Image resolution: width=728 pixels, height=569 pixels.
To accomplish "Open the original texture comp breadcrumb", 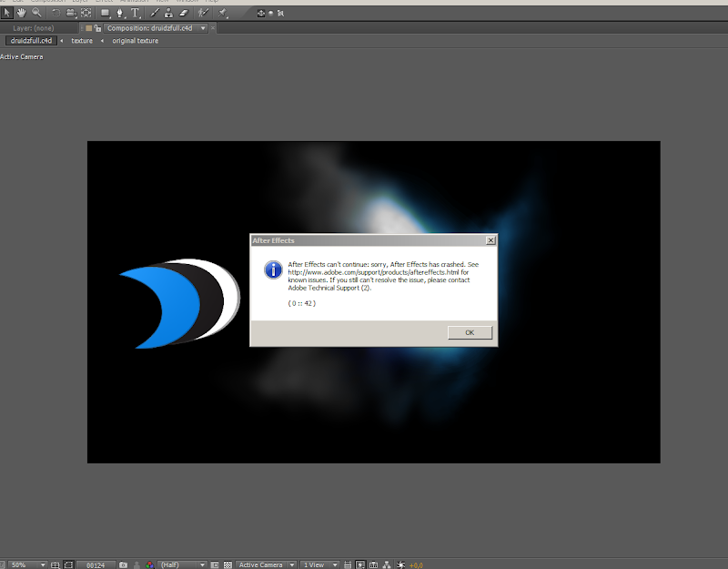I will [135, 41].
